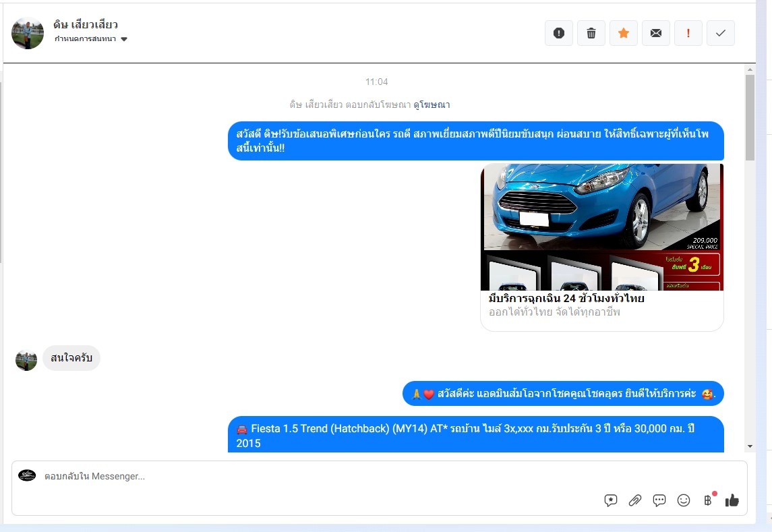Image resolution: width=772 pixels, height=532 pixels.
Task: Click ad card subtitle ออกได้ทั่วไทย จัดได้ทุกอาชีพ
Action: pyautogui.click(x=554, y=312)
